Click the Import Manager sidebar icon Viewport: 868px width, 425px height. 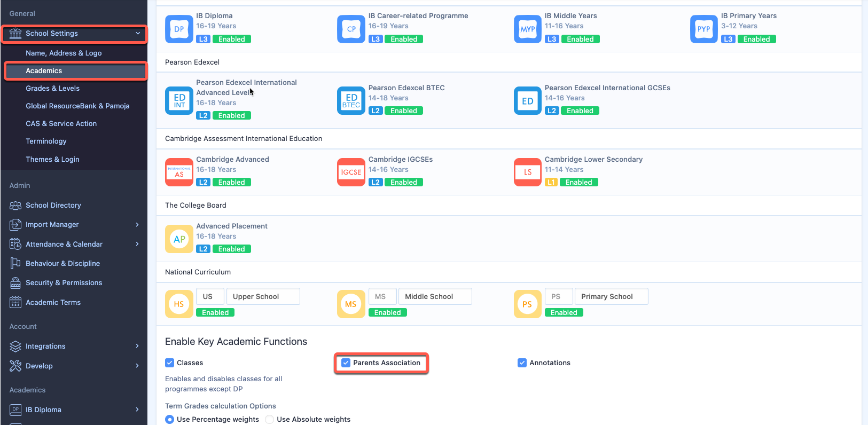[15, 225]
